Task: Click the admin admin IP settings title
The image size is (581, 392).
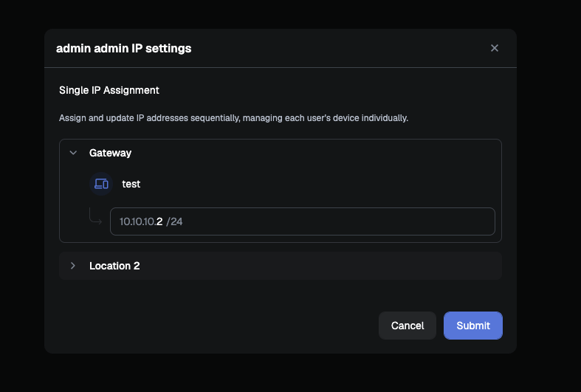Action: [x=124, y=48]
